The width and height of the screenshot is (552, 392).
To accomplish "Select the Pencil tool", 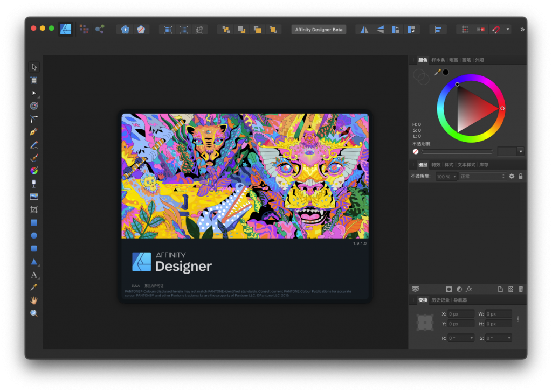I will tap(34, 145).
